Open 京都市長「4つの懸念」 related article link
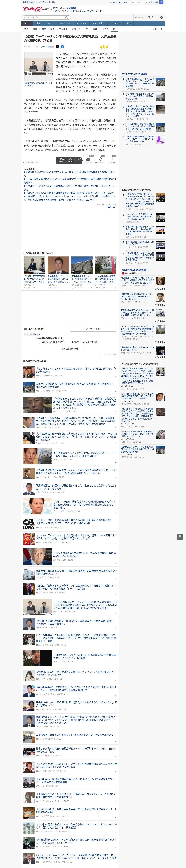 70,174
